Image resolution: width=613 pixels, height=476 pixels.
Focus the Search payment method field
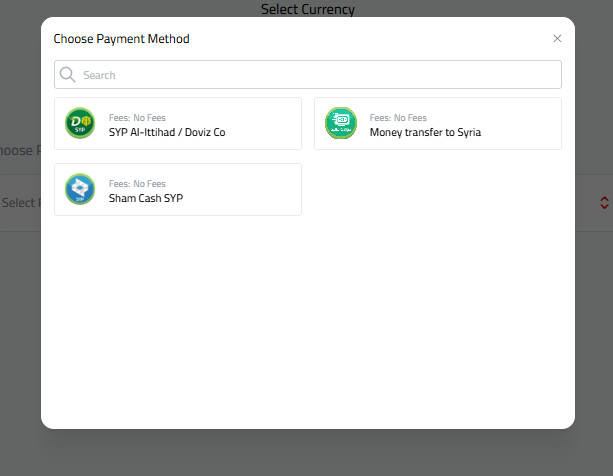click(308, 74)
